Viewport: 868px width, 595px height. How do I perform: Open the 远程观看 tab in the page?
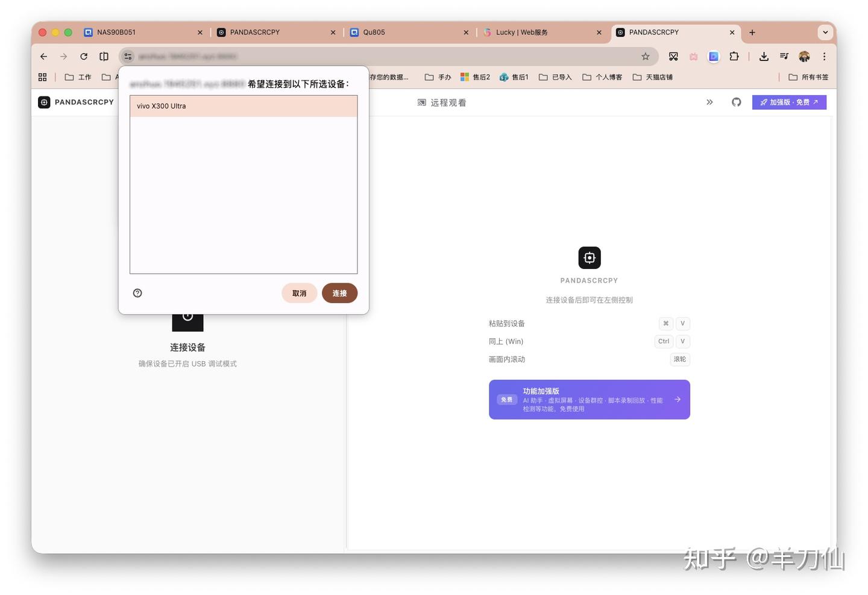coord(442,102)
